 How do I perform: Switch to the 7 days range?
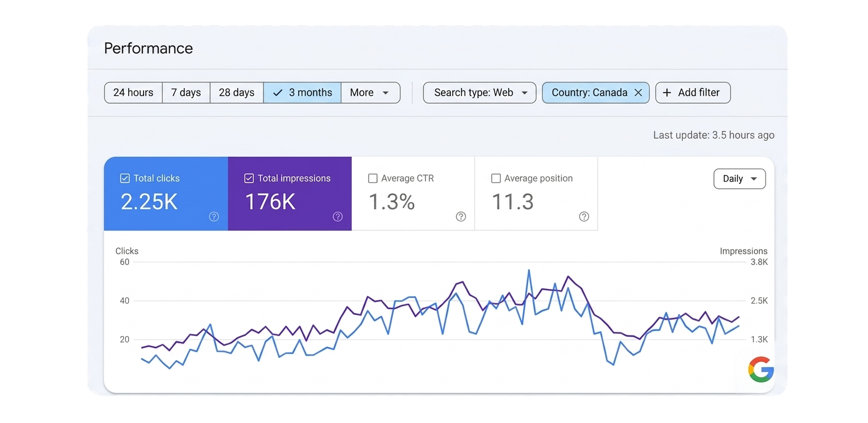[x=186, y=93]
